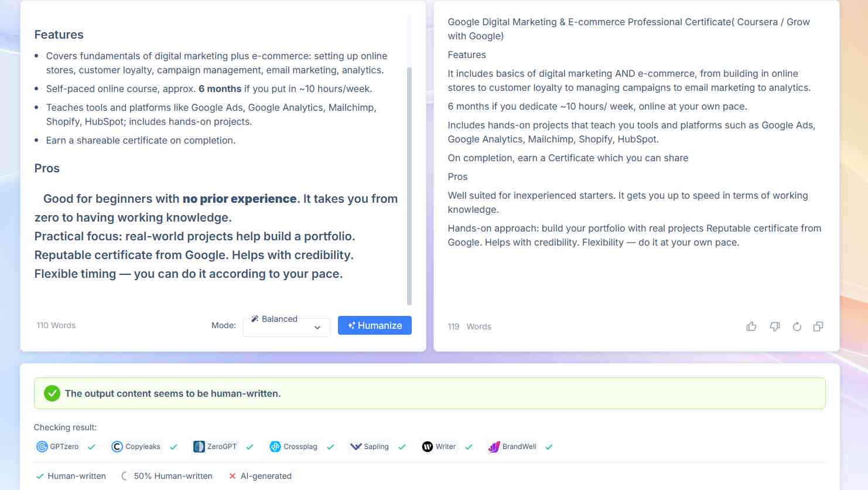Click the 50% Human-written legend spinner icon
The height and width of the screenshot is (490, 868).
coord(125,476)
